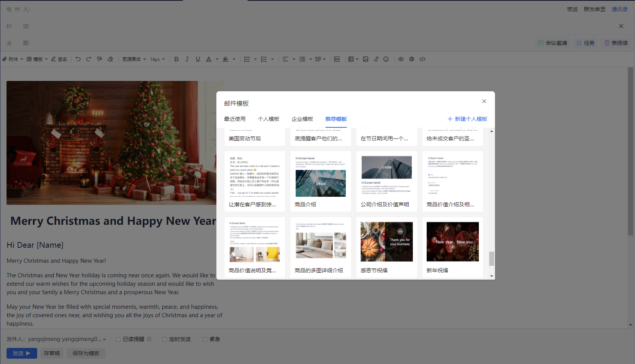Screen dimensions: 635x364
Task: Expand the sender 发件人 selector
Action: [x=104, y=339]
